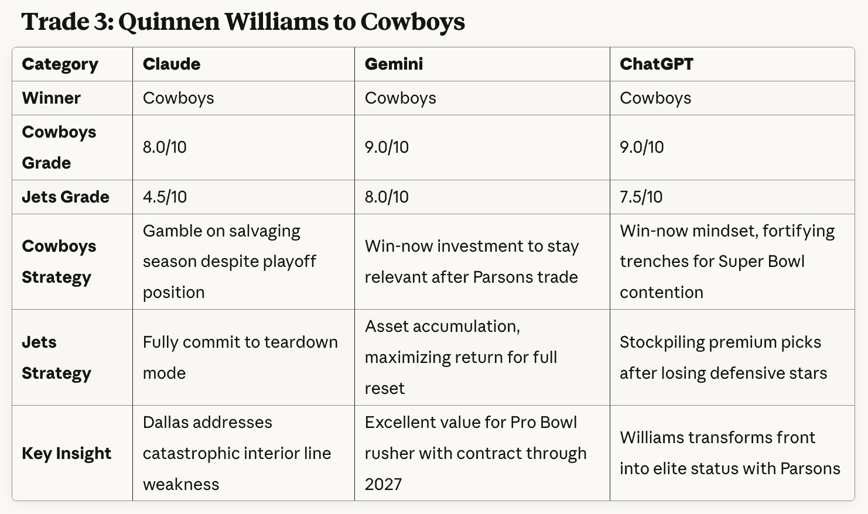Screen dimensions: 868x514
Task: Select the Jets Strategy row label
Action: coord(56,357)
